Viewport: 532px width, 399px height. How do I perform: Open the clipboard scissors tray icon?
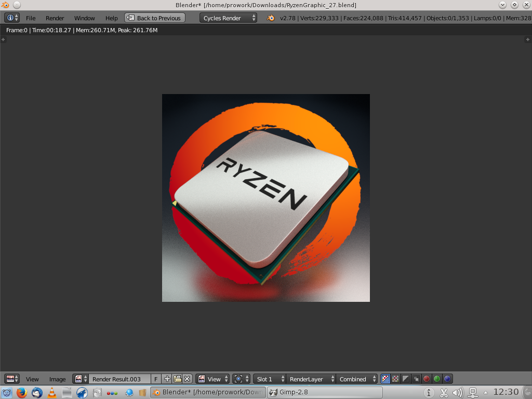point(444,393)
